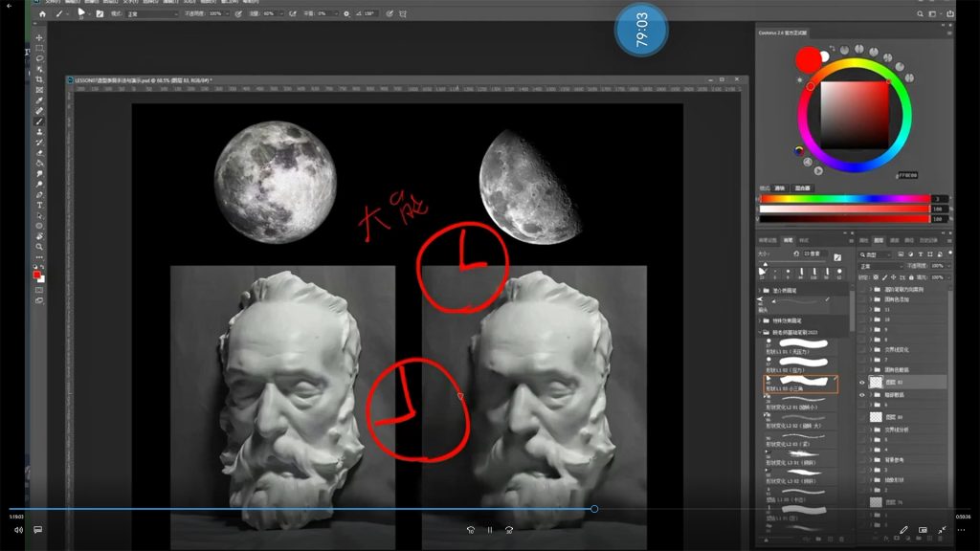Pause the video playback
The height and width of the screenshot is (551, 980).
coord(489,529)
